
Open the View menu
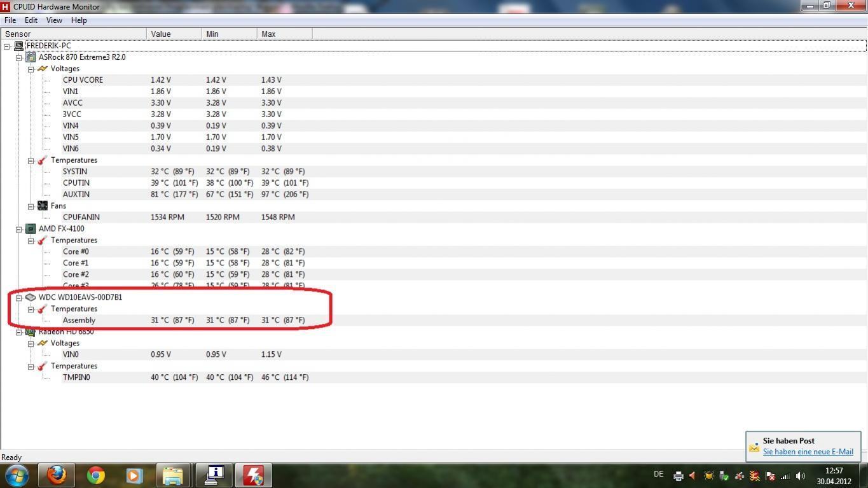[54, 20]
